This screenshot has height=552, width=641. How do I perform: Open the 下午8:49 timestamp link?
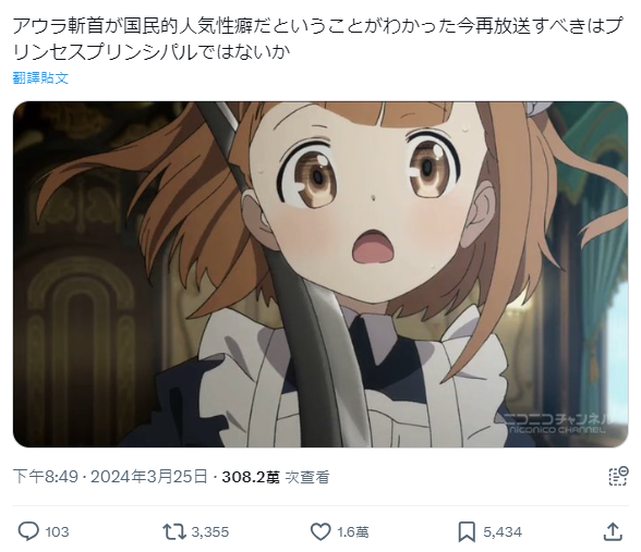coord(45,477)
